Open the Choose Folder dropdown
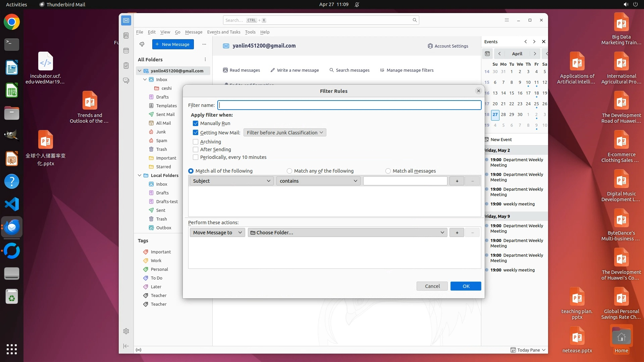This screenshot has width=644, height=362. coord(347,233)
